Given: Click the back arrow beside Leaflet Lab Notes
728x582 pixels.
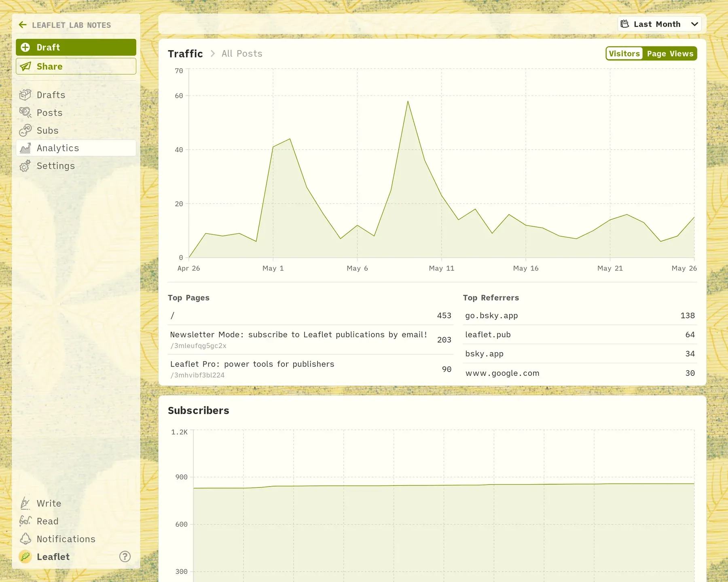Looking at the screenshot, I should coord(23,25).
